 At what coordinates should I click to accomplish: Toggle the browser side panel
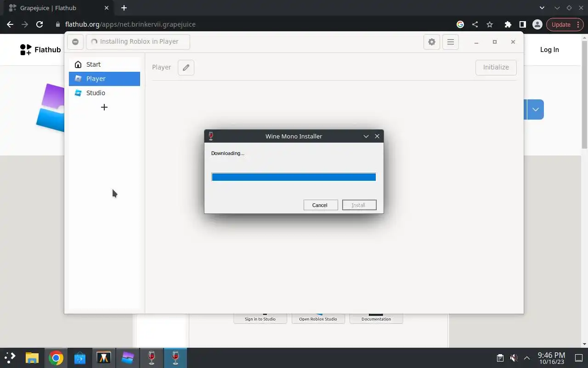coord(522,24)
